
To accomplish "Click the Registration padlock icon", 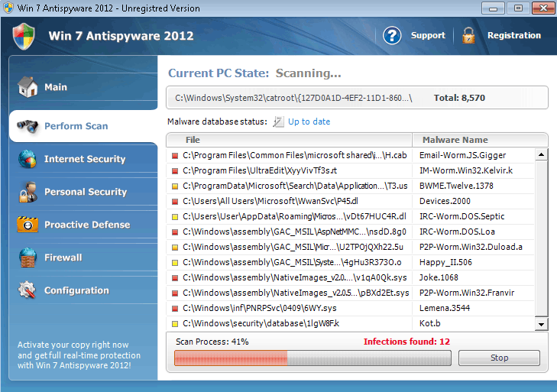I will pos(468,35).
